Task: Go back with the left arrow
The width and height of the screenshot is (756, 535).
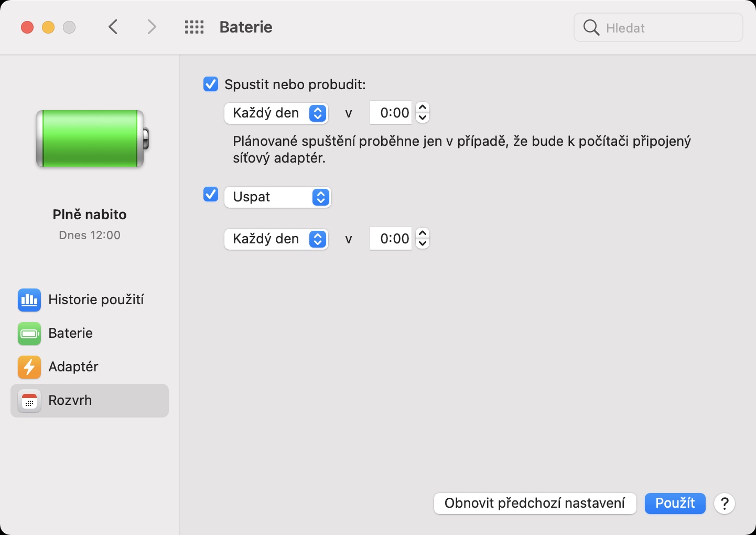Action: tap(113, 27)
